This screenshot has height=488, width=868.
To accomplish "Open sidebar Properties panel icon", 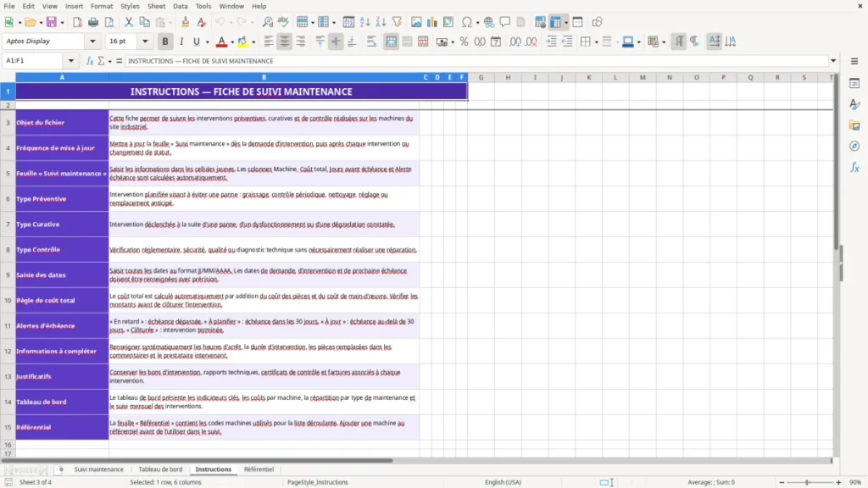I will [x=854, y=84].
